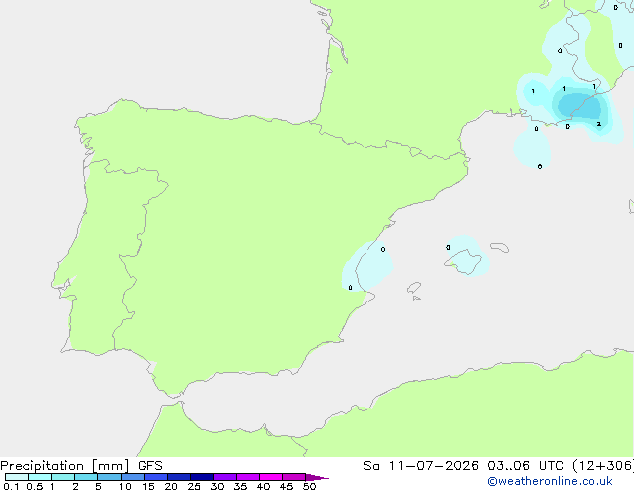The height and width of the screenshot is (490, 634).
Task: Select the 40–45 mm magenta legend swatch
Action: (x=271, y=477)
